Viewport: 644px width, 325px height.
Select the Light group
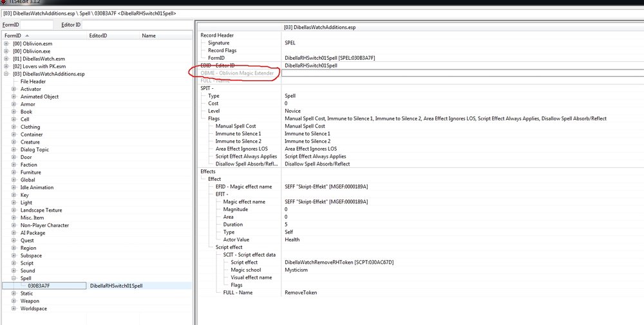tap(26, 203)
